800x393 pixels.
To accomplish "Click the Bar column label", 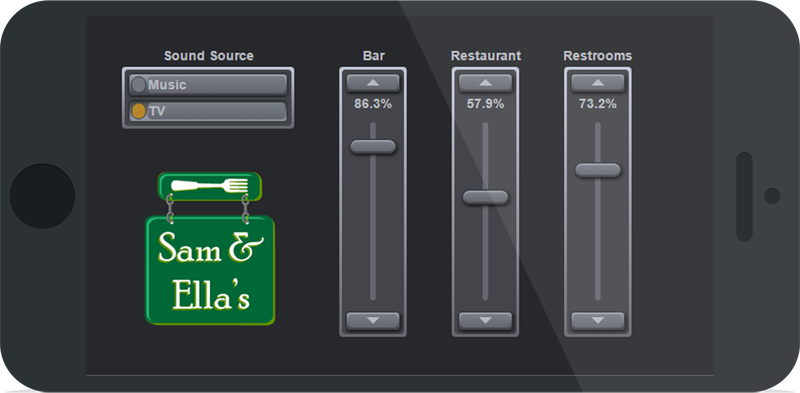I will pyautogui.click(x=373, y=56).
